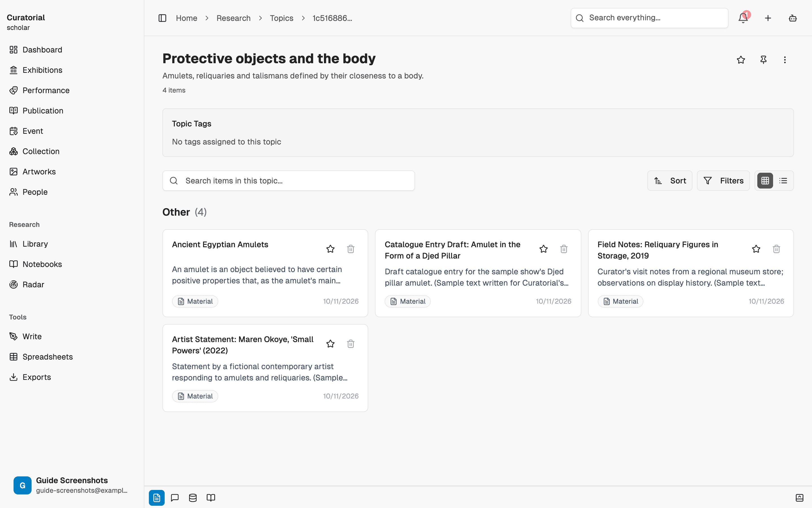Open the document panel icon in bottom bar
The width and height of the screenshot is (812, 508).
(x=157, y=498)
